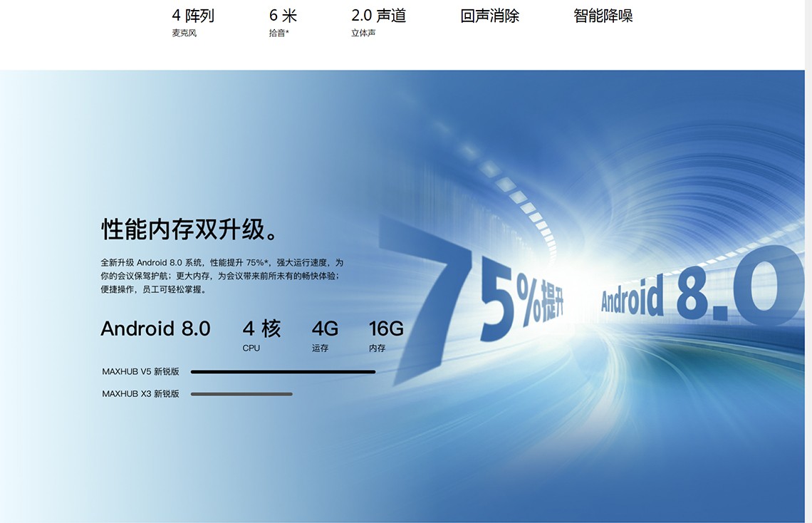Select the 6 米 pickup range text

click(x=283, y=16)
